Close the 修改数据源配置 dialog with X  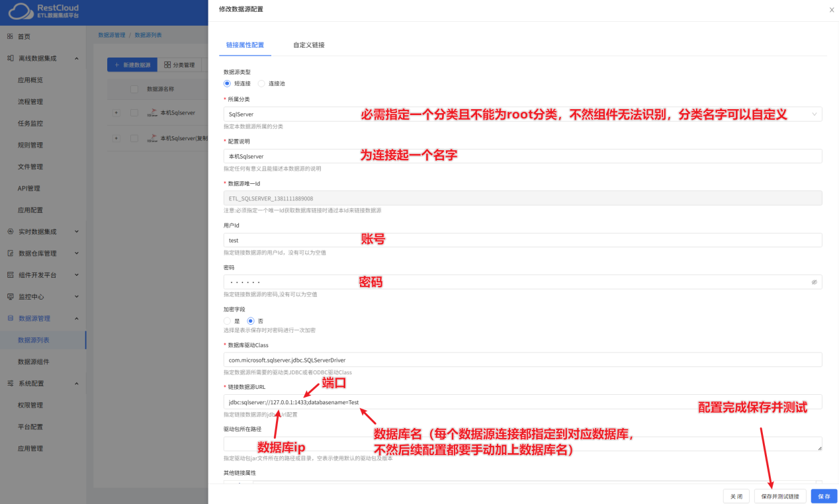pos(832,10)
